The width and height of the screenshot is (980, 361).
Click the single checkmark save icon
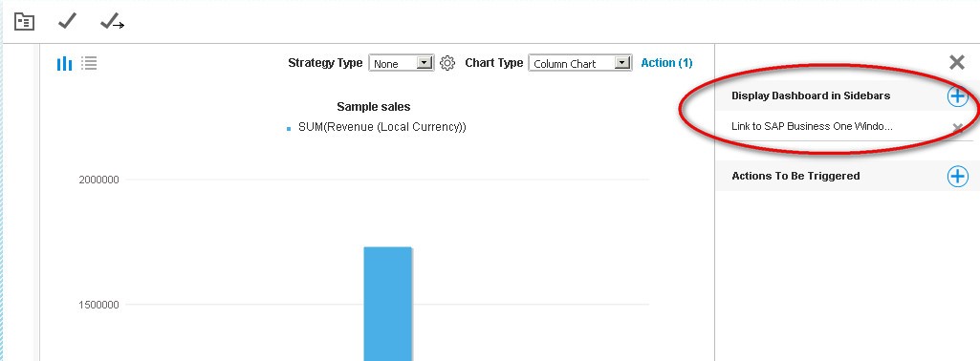coord(67,21)
